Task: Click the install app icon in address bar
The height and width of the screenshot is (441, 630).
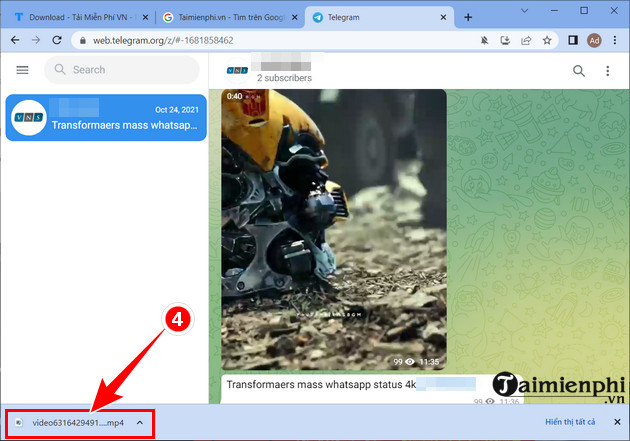Action: pyautogui.click(x=505, y=40)
